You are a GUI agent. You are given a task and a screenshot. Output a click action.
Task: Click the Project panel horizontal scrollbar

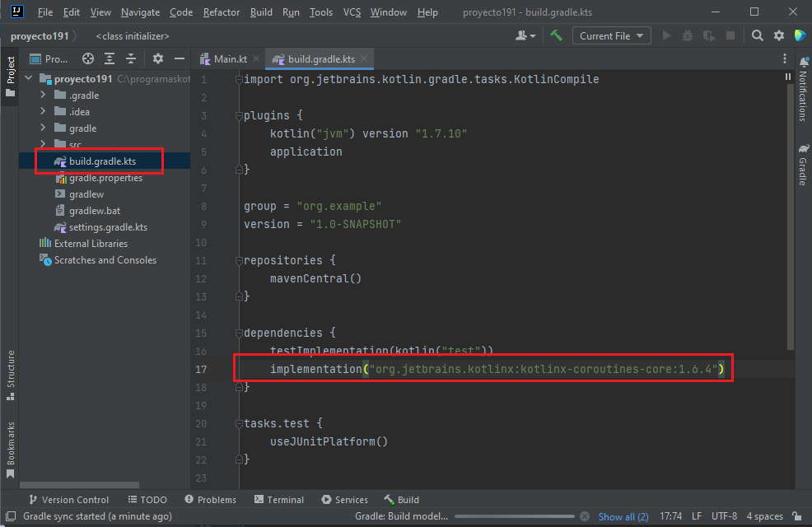pos(79,485)
